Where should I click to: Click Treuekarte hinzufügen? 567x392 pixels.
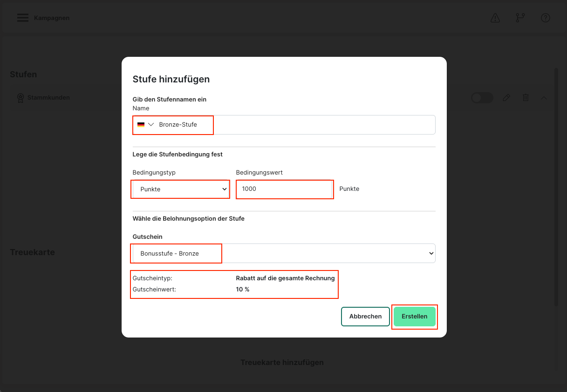pyautogui.click(x=282, y=362)
